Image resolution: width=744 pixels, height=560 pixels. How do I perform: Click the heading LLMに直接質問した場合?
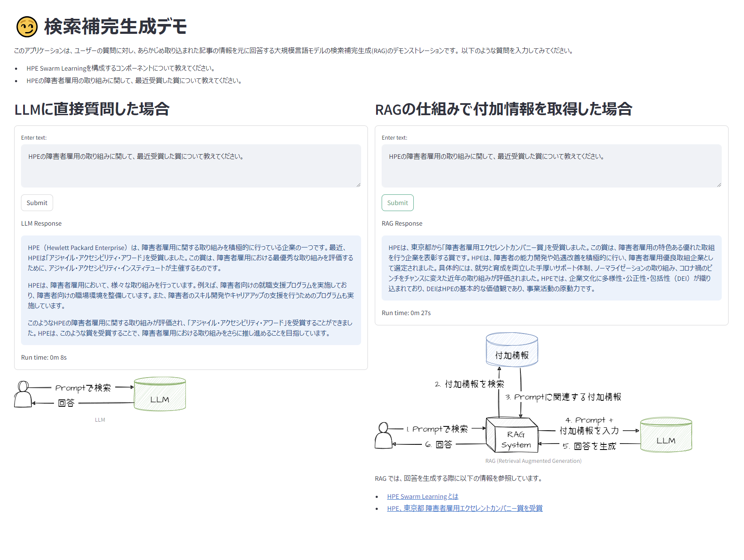[x=92, y=109]
